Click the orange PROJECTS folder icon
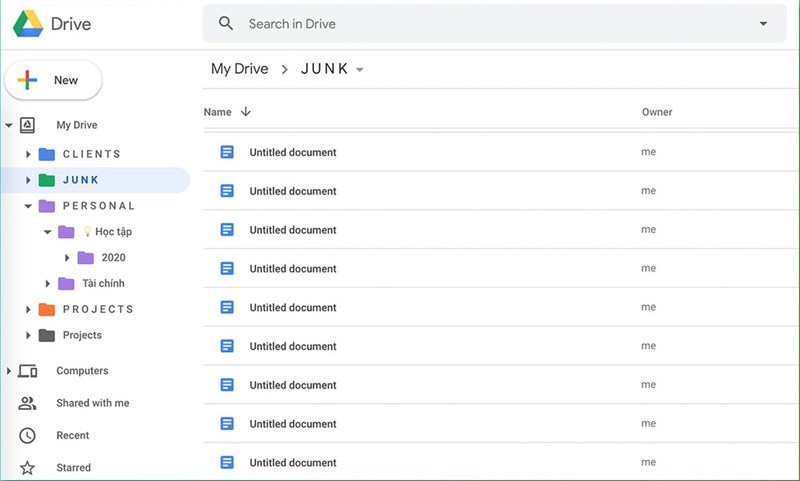The height and width of the screenshot is (481, 800). pos(47,309)
